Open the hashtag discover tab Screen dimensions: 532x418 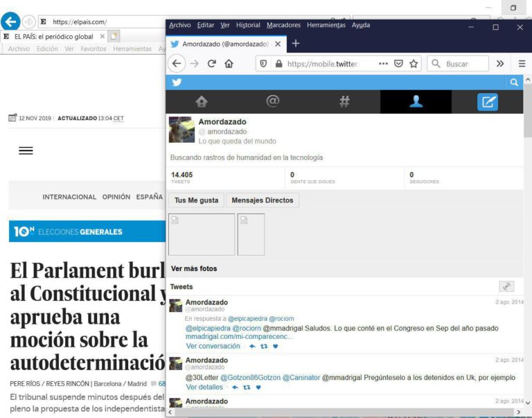point(344,101)
